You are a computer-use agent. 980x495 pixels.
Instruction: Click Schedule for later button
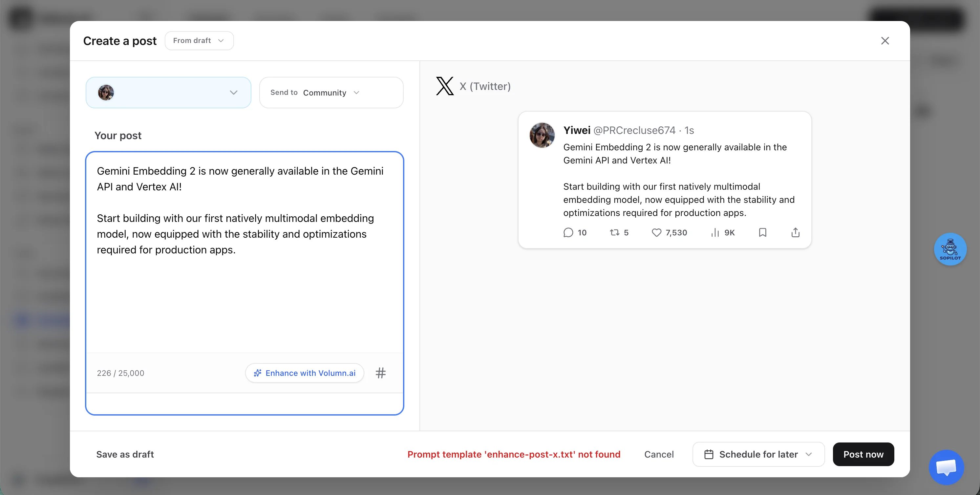click(x=758, y=454)
